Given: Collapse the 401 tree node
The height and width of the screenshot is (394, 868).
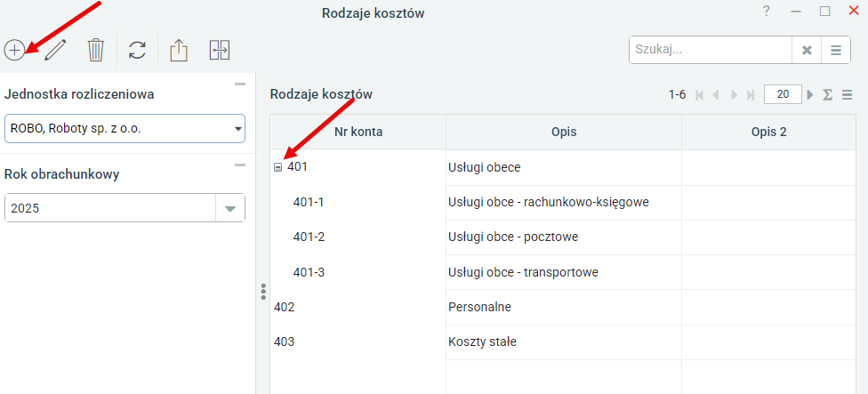Looking at the screenshot, I should (x=278, y=167).
